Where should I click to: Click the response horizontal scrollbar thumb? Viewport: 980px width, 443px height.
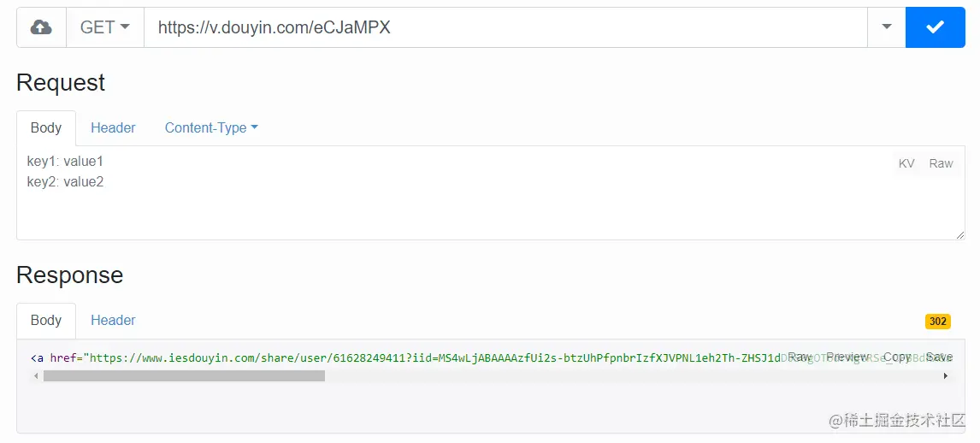click(184, 375)
